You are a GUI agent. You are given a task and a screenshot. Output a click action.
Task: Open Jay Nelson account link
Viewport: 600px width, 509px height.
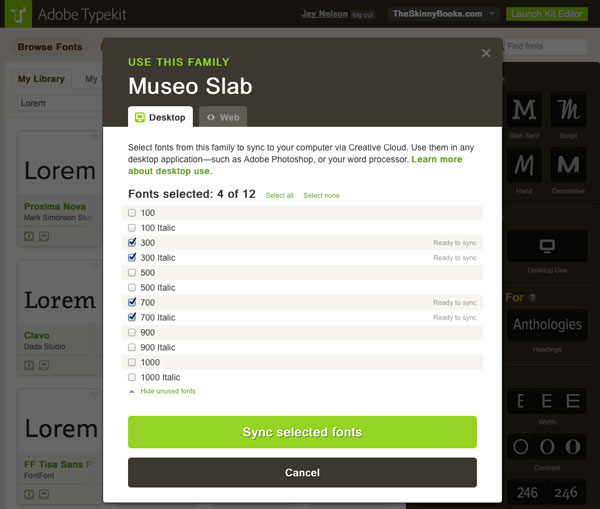click(x=324, y=14)
